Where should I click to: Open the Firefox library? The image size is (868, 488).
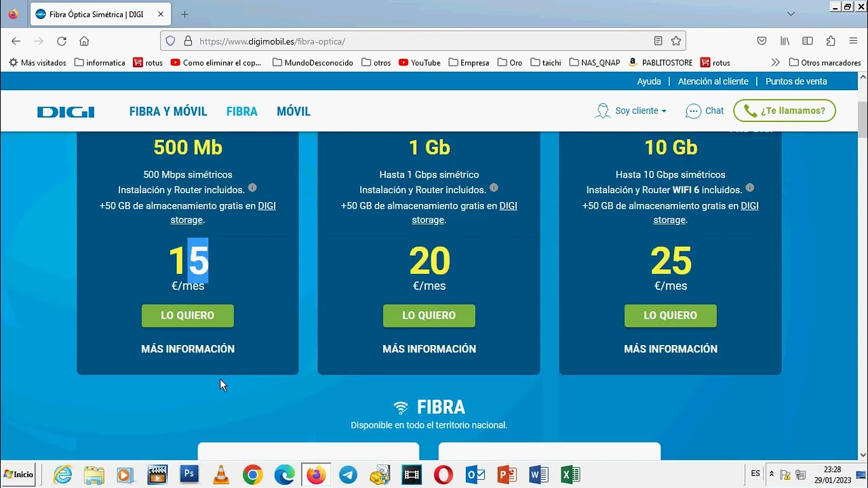pos(785,41)
